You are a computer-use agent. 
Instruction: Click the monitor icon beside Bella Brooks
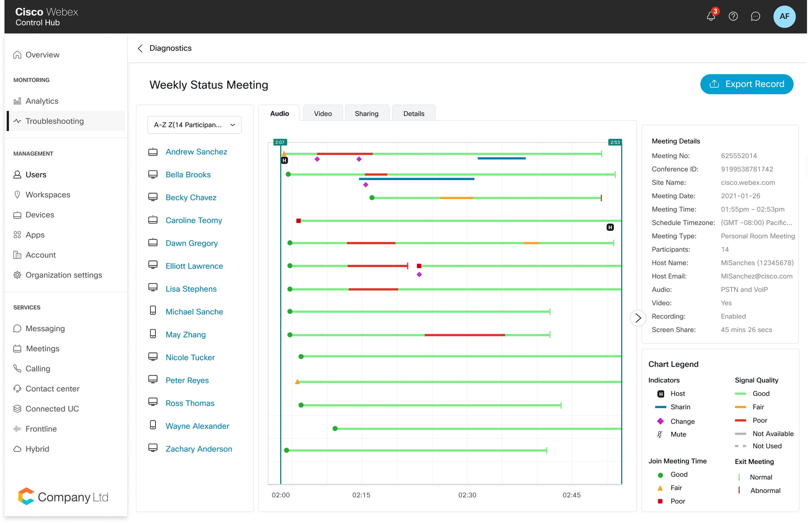click(x=153, y=174)
